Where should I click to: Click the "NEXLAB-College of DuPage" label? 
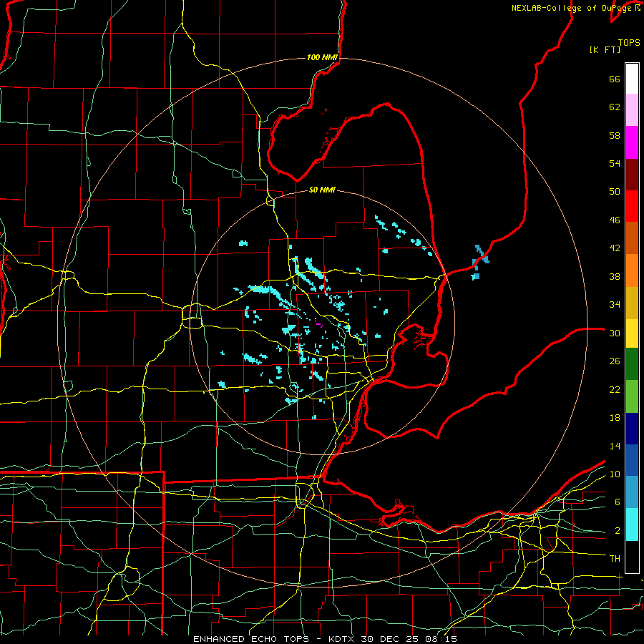[572, 8]
